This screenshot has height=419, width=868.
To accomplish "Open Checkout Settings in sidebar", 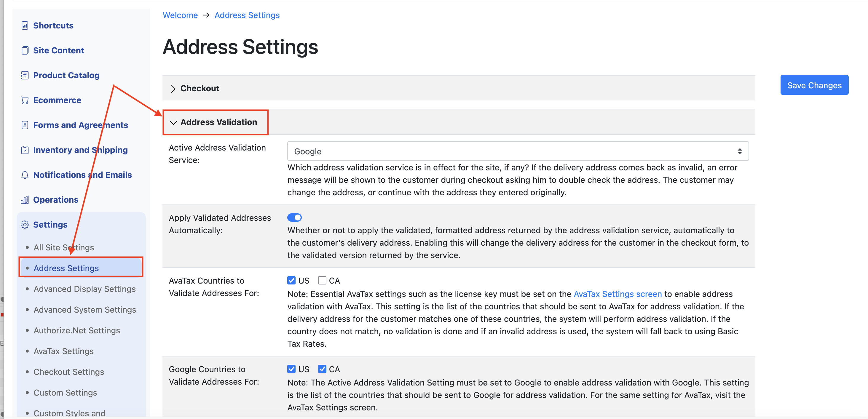I will pos(69,372).
